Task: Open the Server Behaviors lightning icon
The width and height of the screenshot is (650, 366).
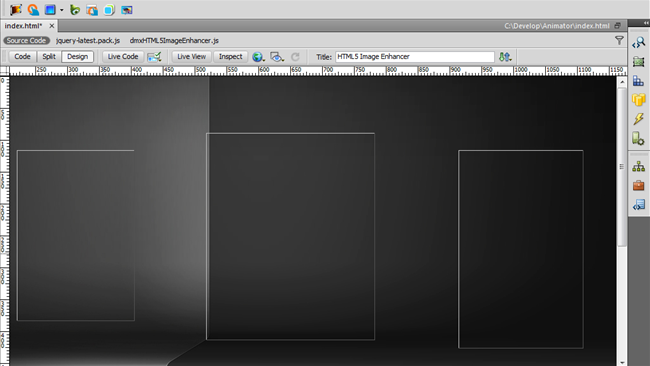Action: click(x=638, y=119)
